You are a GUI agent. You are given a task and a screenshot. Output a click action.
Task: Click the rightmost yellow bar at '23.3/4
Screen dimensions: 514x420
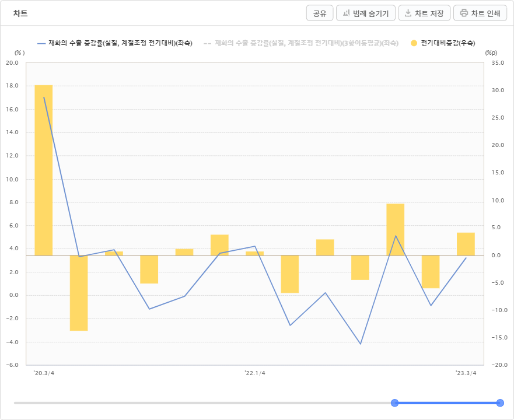coord(466,244)
